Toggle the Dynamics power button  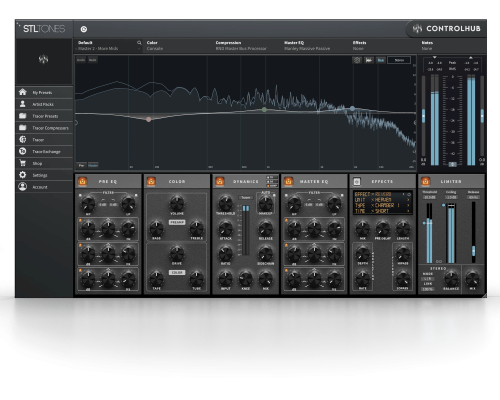click(220, 181)
